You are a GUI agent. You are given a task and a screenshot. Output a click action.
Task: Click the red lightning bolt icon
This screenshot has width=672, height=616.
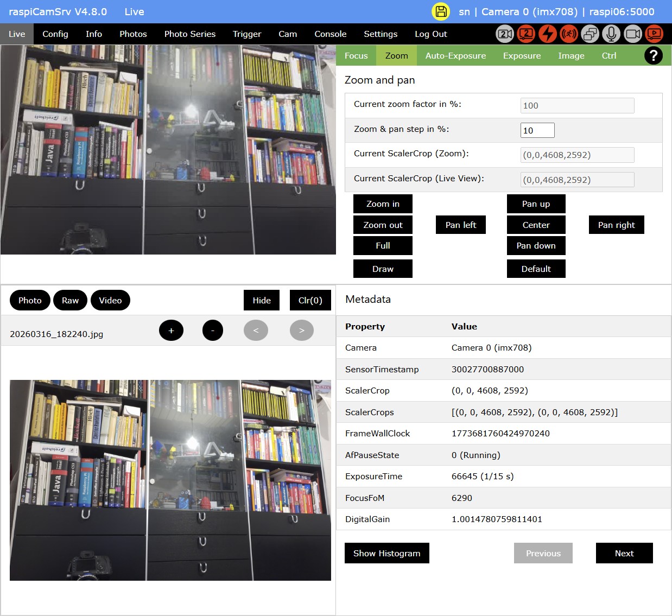pyautogui.click(x=547, y=34)
